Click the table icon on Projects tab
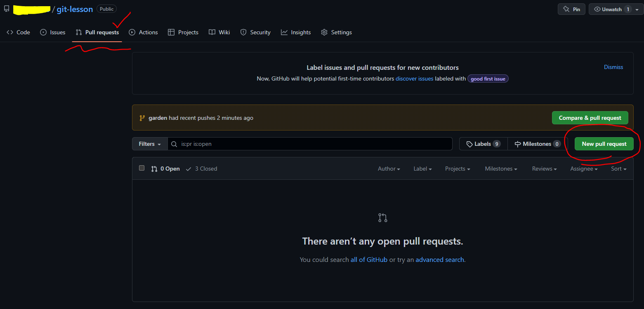The height and width of the screenshot is (309, 644). (171, 32)
